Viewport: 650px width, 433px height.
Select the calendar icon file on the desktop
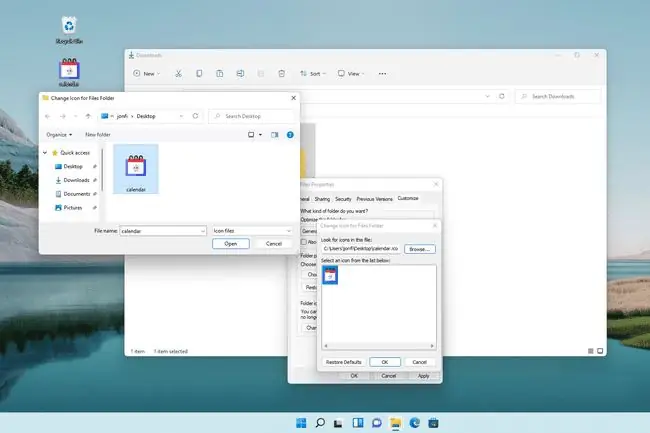[x=69, y=73]
